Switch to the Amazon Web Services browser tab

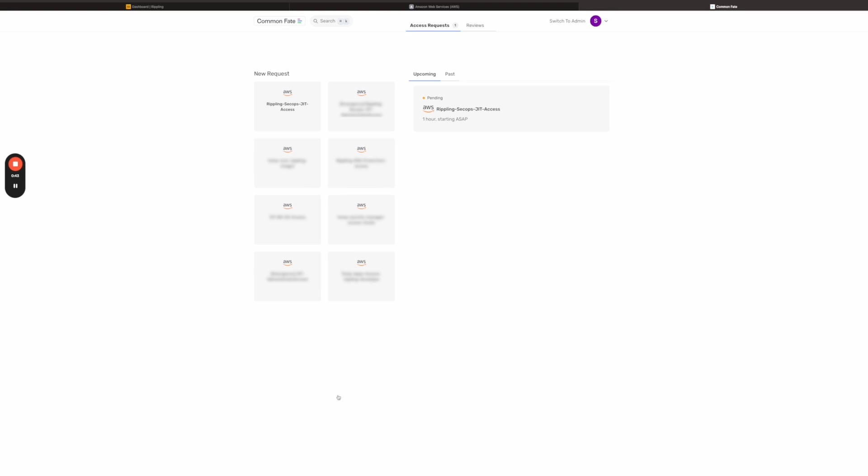[x=434, y=6]
